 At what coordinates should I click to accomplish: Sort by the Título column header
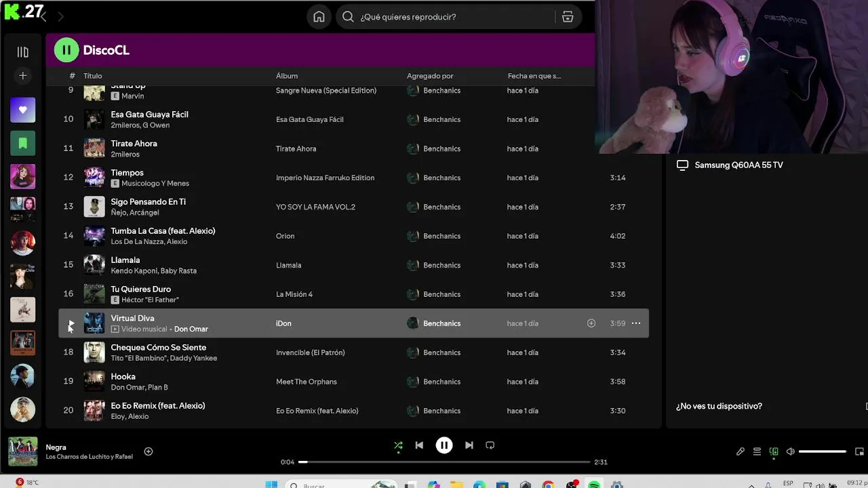92,76
